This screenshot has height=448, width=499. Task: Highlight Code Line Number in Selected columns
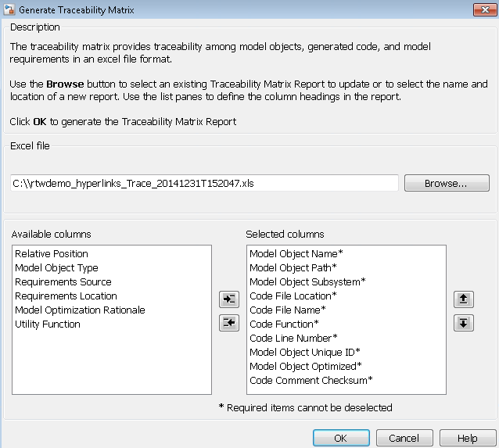pyautogui.click(x=293, y=338)
